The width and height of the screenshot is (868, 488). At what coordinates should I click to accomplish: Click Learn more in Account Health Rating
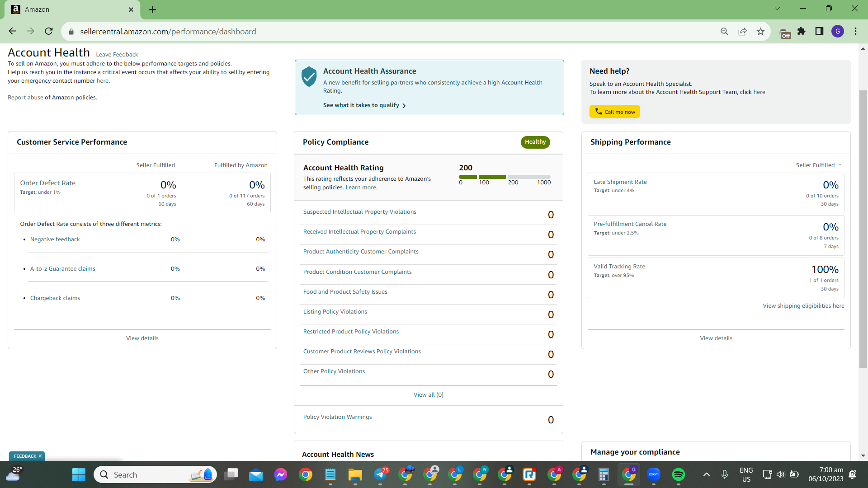point(361,188)
